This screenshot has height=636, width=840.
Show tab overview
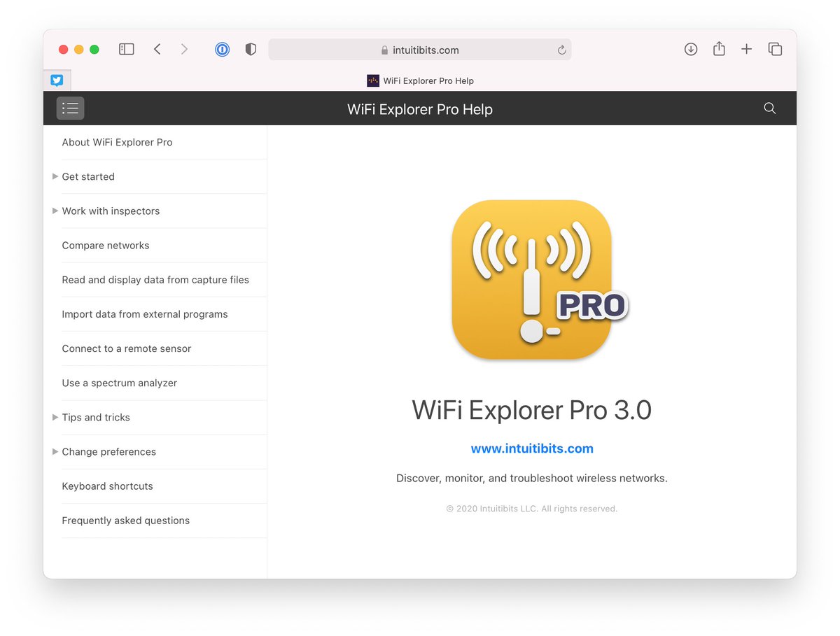coord(775,49)
